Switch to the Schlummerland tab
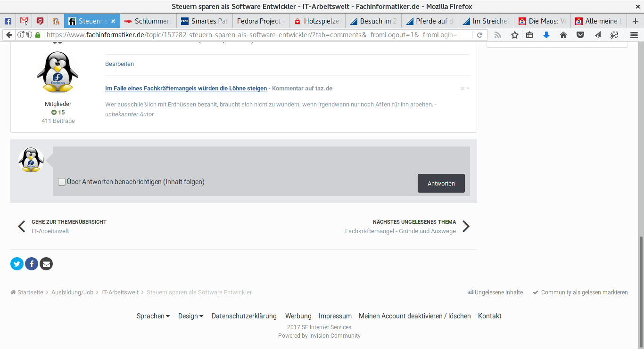Viewport: 644px width, 349px height. (149, 21)
